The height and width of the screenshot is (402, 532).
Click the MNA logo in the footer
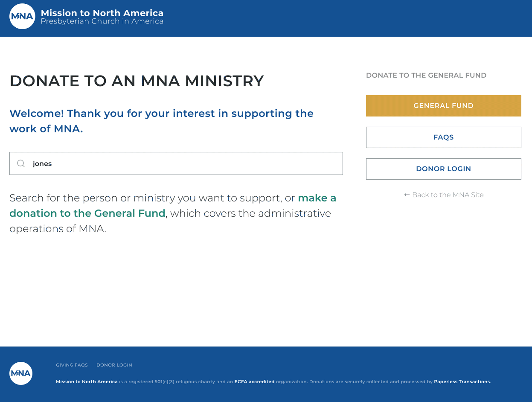(x=21, y=373)
